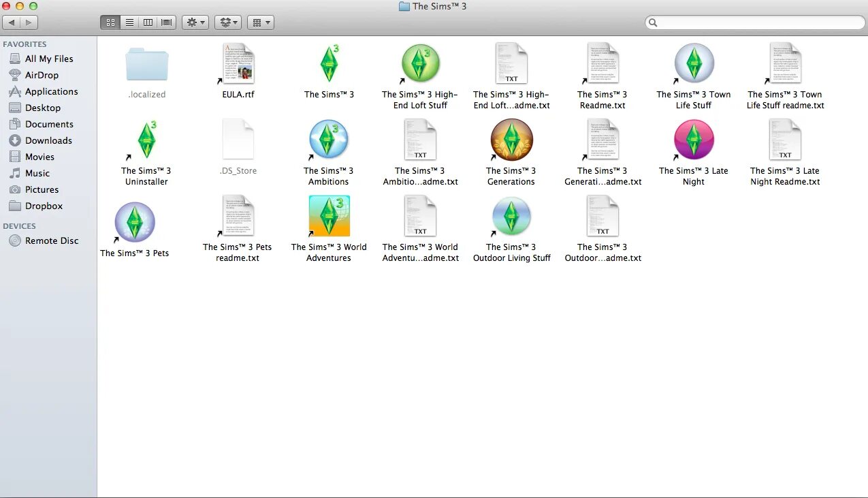This screenshot has height=498, width=868.
Task: Click the DEVICES sidebar section header
Action: click(19, 226)
